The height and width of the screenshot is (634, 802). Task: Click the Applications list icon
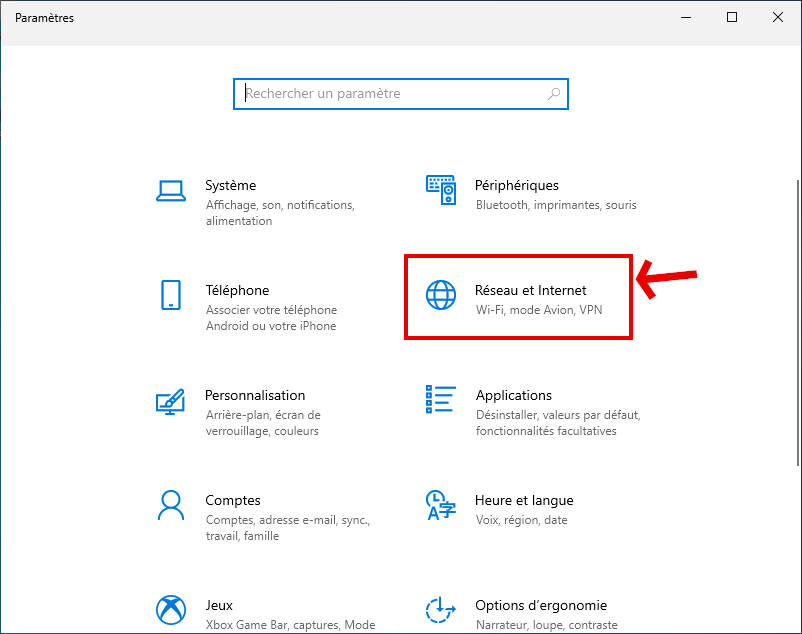point(441,400)
